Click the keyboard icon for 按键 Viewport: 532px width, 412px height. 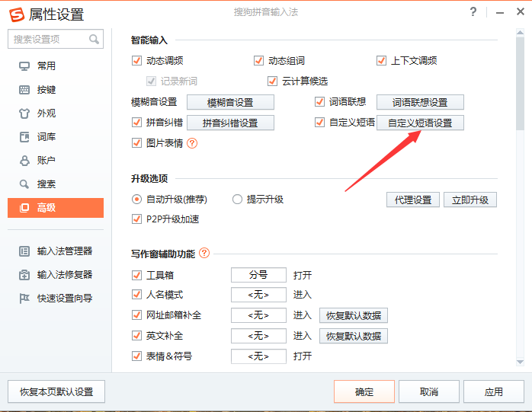click(24, 90)
